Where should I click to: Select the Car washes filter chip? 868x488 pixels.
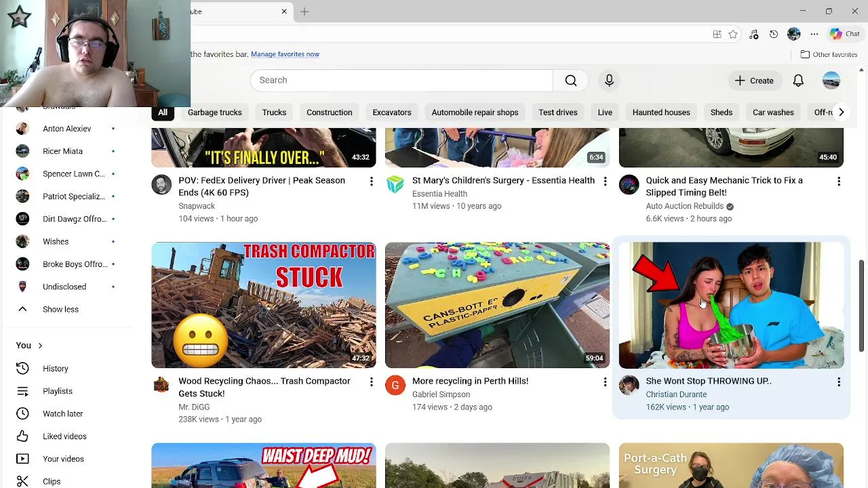pyautogui.click(x=773, y=113)
